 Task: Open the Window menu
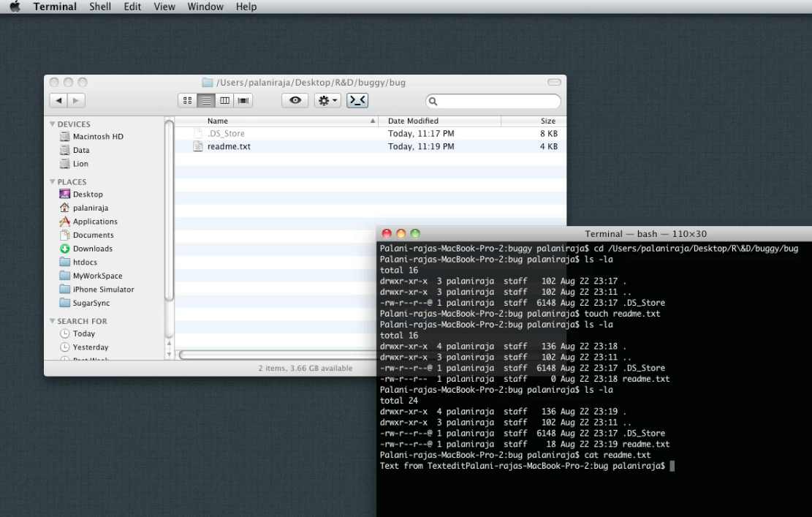tap(205, 7)
